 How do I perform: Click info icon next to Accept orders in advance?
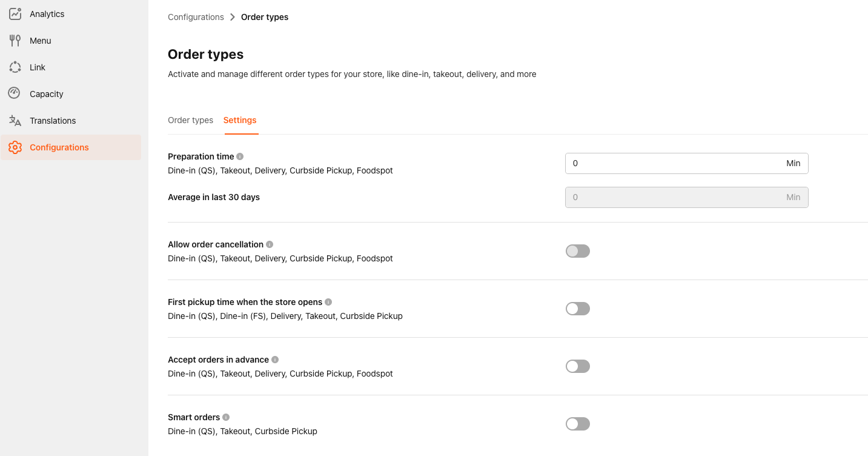coord(275,360)
